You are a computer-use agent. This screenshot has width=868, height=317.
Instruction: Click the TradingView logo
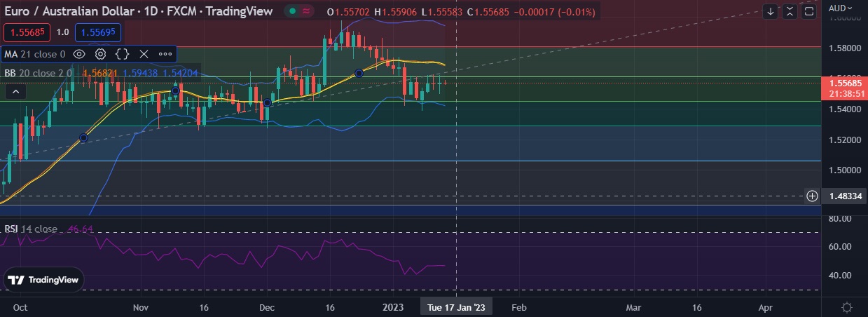click(43, 280)
